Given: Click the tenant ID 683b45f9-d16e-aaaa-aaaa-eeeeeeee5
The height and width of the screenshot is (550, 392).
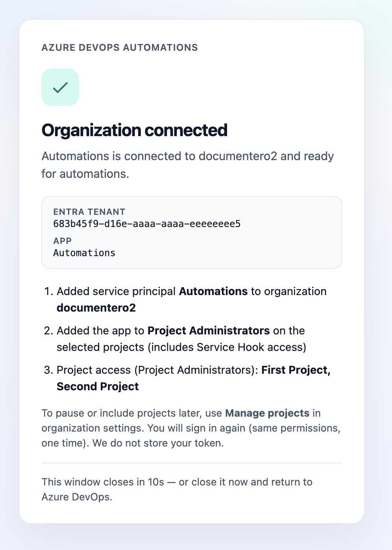Looking at the screenshot, I should click(x=147, y=224).
